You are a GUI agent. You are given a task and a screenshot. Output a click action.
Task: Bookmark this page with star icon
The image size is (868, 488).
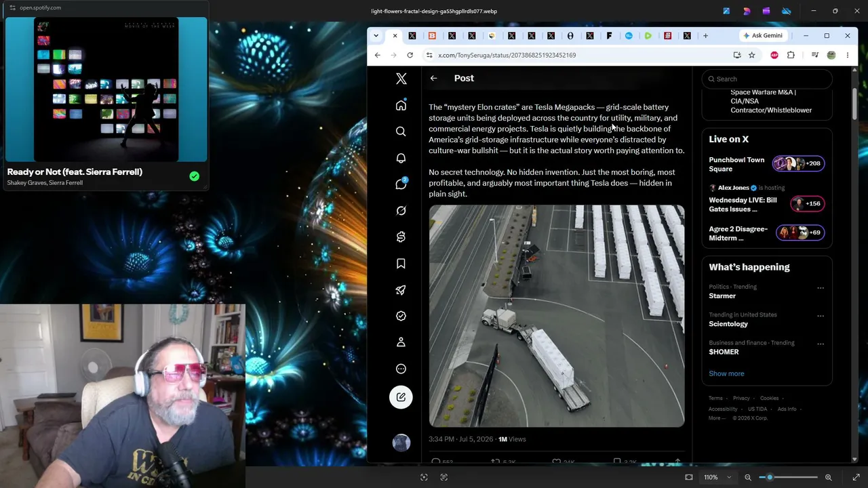pos(751,55)
